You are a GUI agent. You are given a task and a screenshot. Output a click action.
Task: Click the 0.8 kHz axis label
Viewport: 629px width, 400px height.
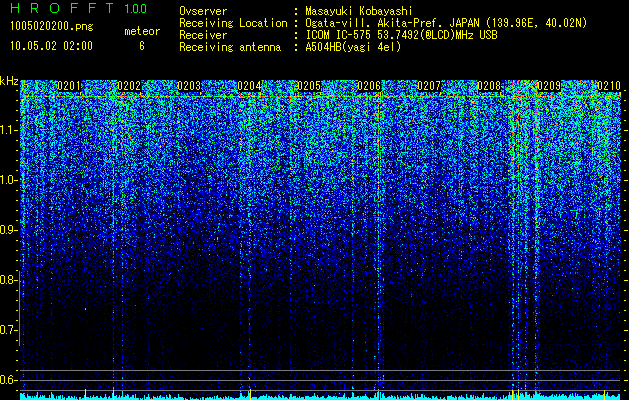(7, 280)
